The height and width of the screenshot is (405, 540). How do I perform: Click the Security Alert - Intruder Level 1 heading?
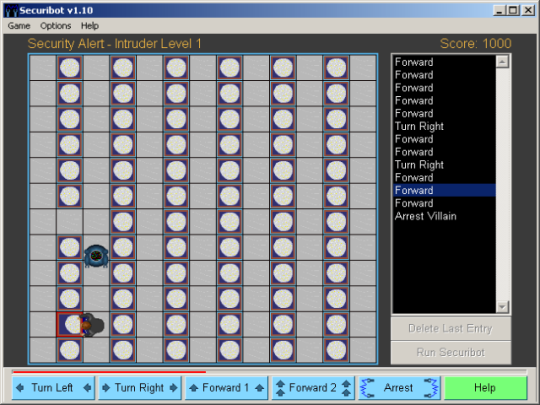(x=114, y=44)
